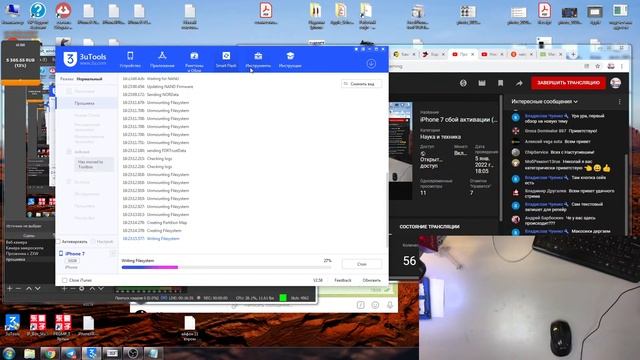Click the emoji icon in the chat window

coord(375,305)
